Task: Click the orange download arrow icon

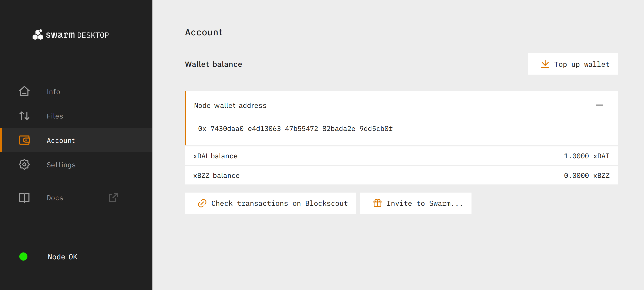Action: [545, 64]
